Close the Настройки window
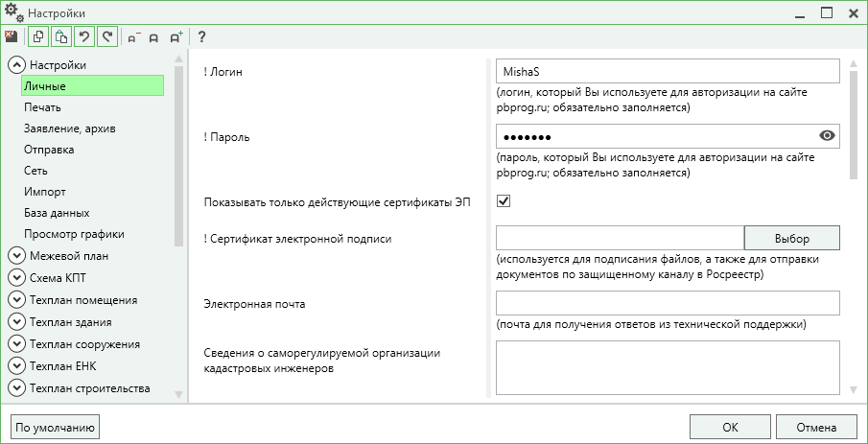This screenshot has width=868, height=444. (x=853, y=13)
